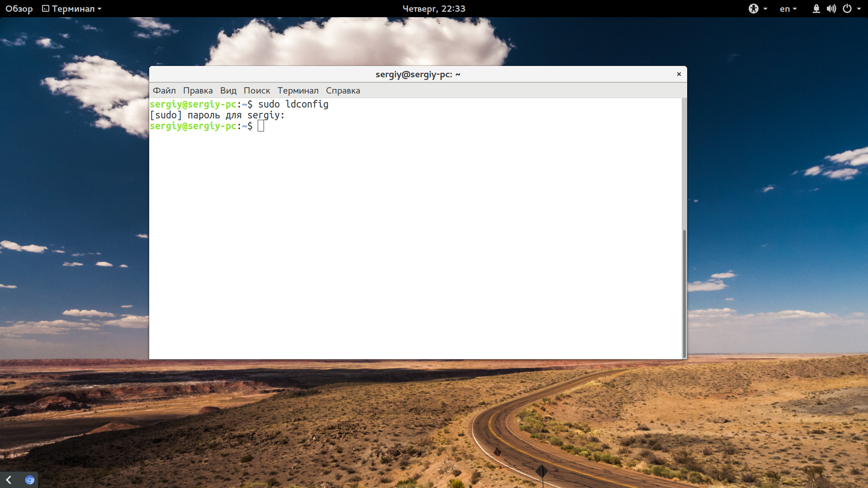
Task: Open the clock showing Четверг, 22:33
Action: [434, 9]
